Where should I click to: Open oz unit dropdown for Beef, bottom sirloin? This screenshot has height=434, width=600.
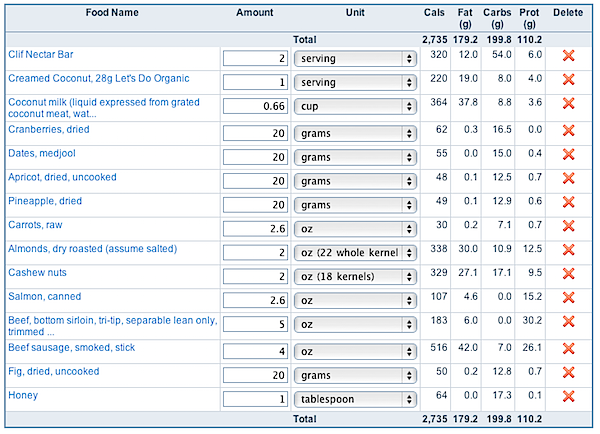coord(355,324)
